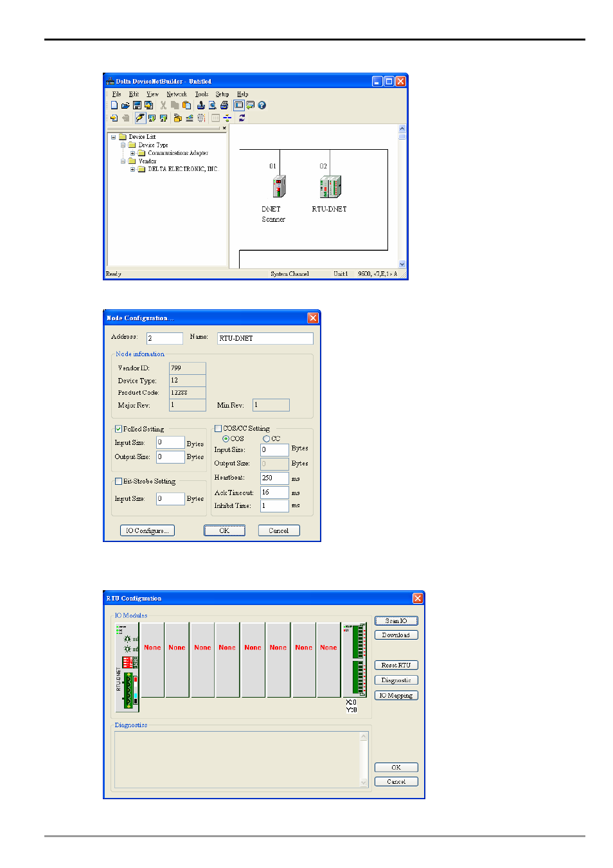Open the View menu
The width and height of the screenshot is (613, 868).
pos(152,94)
